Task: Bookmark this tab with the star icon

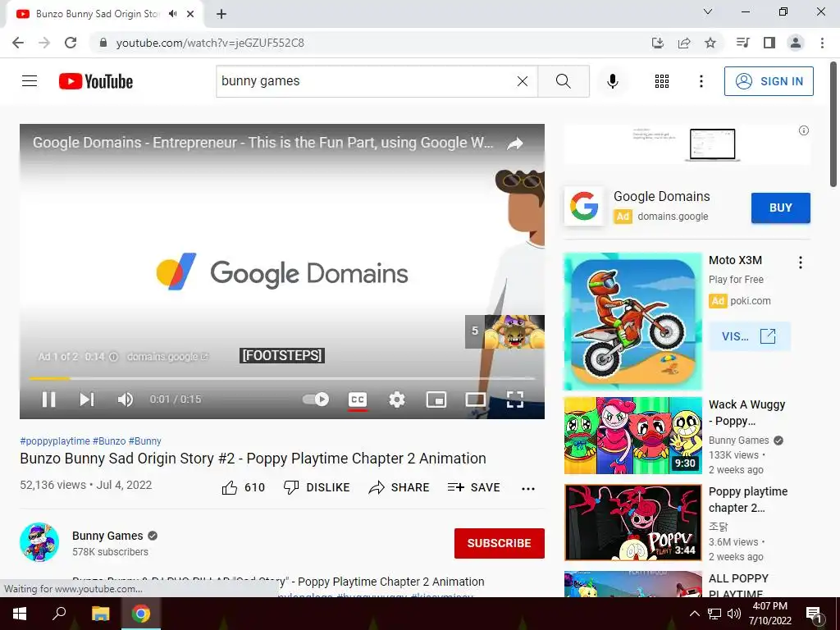Action: (x=710, y=43)
